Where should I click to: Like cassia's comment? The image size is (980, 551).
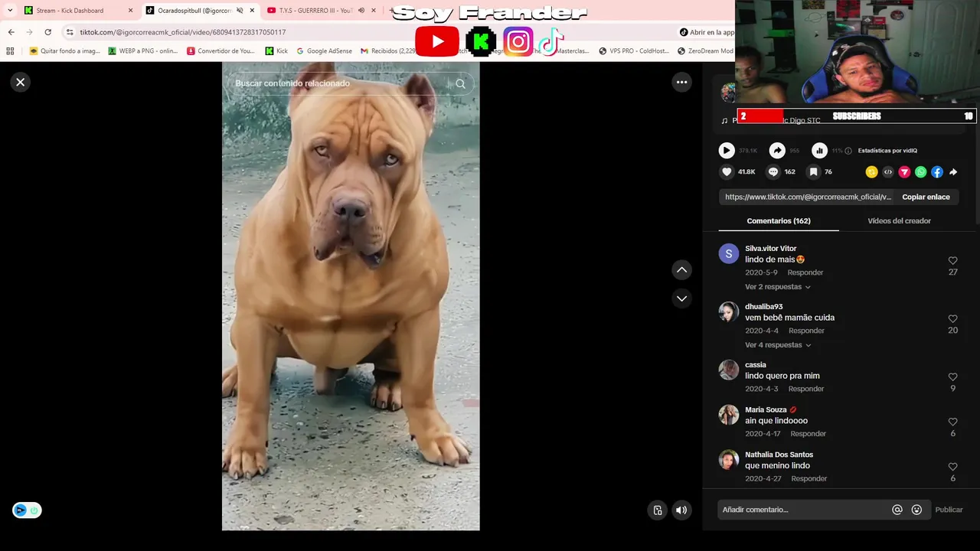(x=952, y=377)
